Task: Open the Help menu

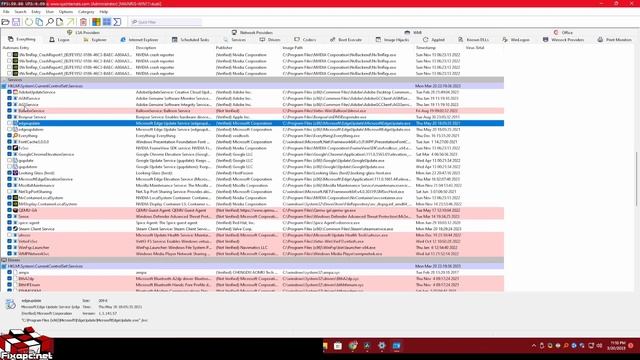Action: pos(104,12)
